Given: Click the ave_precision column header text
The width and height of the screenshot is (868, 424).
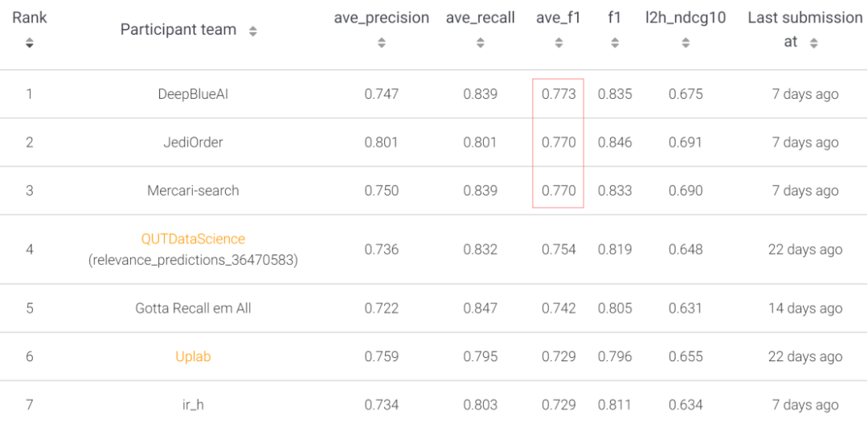Looking at the screenshot, I should 382,18.
